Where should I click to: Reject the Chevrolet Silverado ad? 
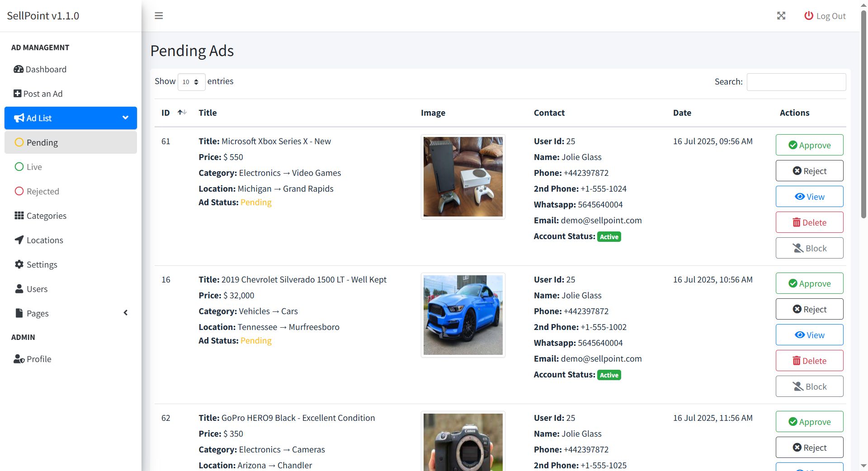pyautogui.click(x=809, y=309)
